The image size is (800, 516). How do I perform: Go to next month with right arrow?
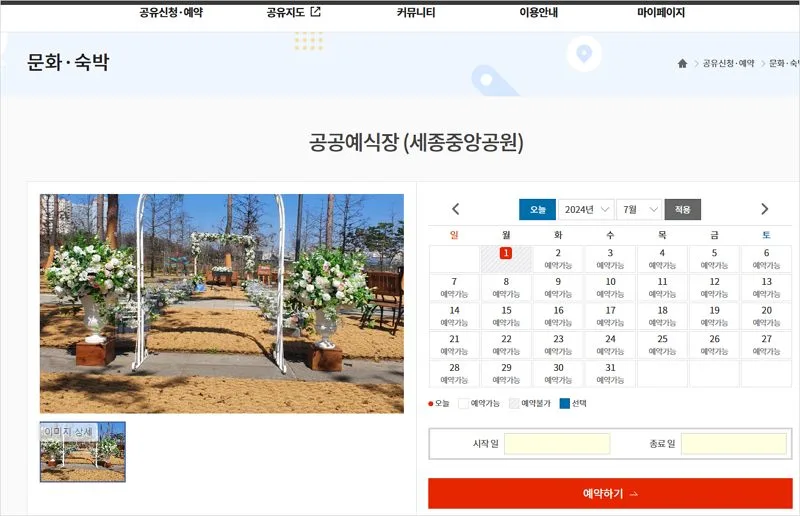click(x=765, y=209)
